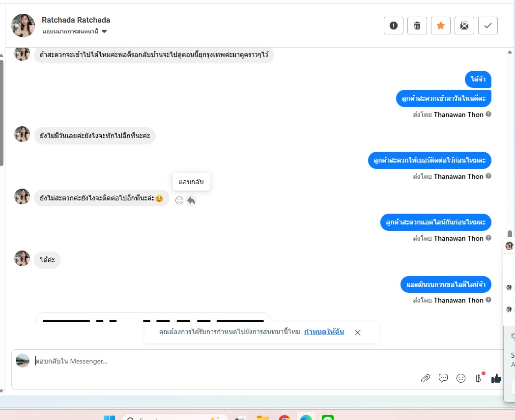Click the chat scrollbar up arrow
This screenshot has width=515, height=420.
coord(510,52)
